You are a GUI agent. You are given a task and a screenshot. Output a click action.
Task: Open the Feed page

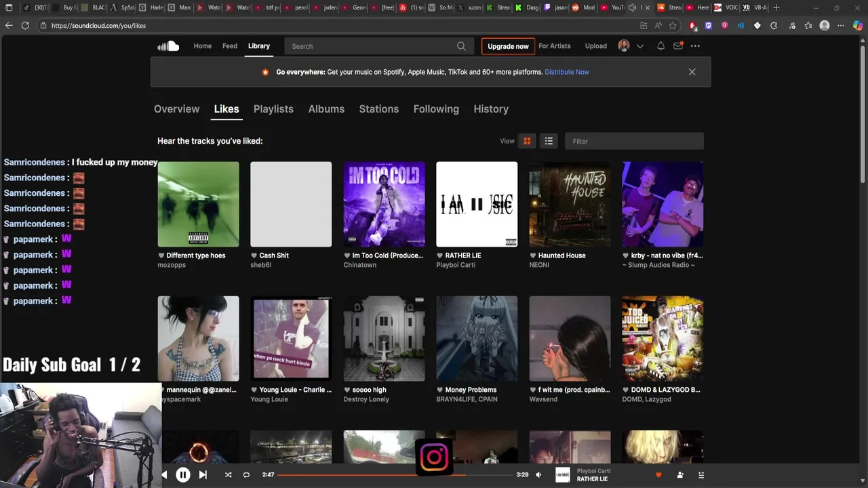click(230, 46)
